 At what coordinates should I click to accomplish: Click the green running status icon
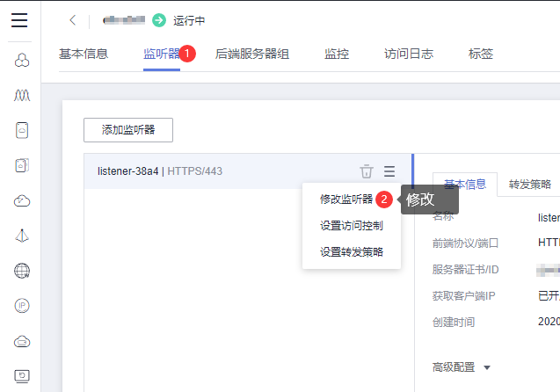click(x=158, y=20)
